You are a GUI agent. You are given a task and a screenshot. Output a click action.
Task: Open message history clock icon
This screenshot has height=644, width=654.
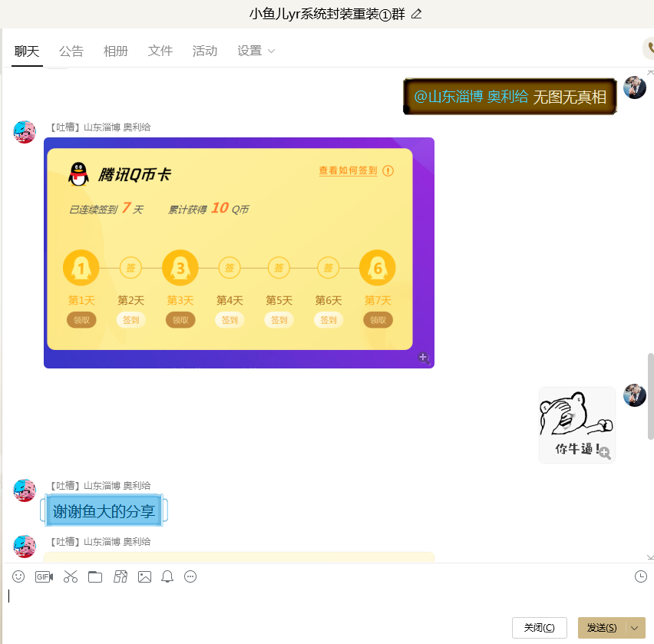[641, 576]
